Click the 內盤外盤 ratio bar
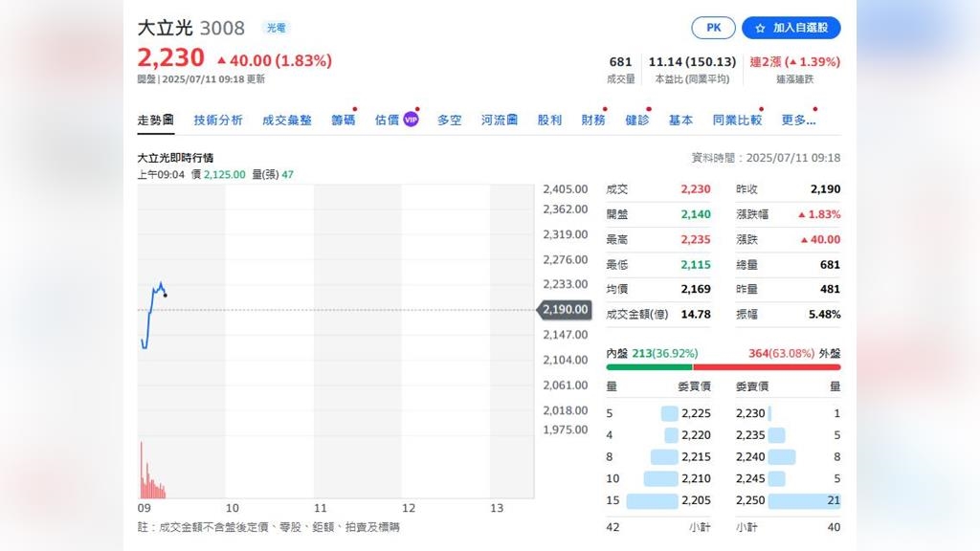The height and width of the screenshot is (551, 980). click(724, 367)
